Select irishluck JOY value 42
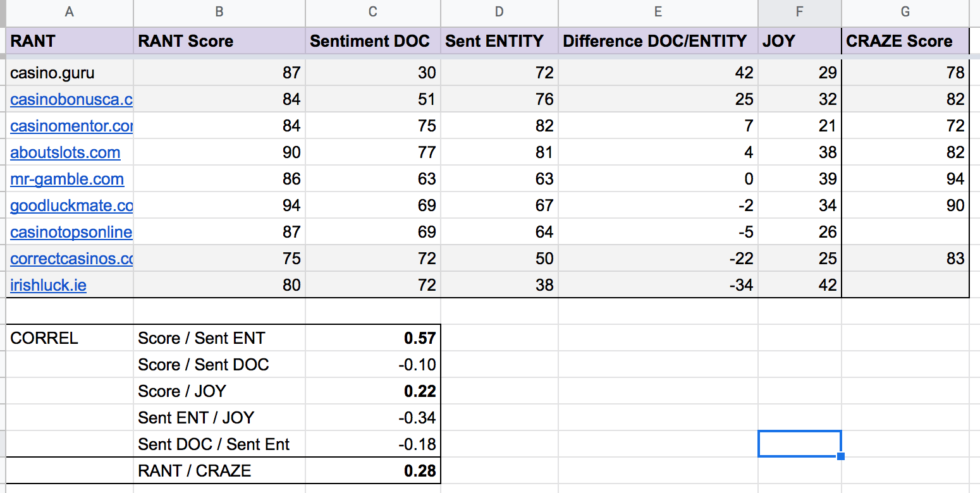The image size is (980, 493). (x=800, y=285)
